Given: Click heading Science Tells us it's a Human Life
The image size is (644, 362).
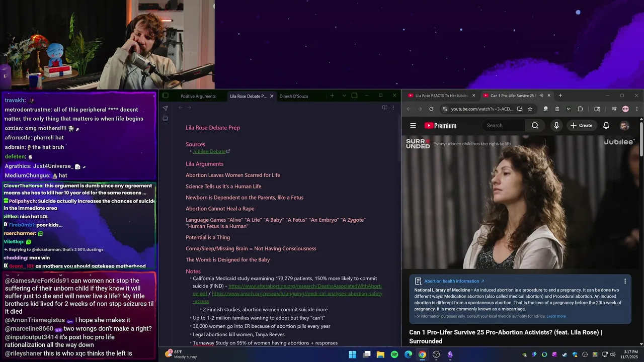Looking at the screenshot, I should click(223, 187).
